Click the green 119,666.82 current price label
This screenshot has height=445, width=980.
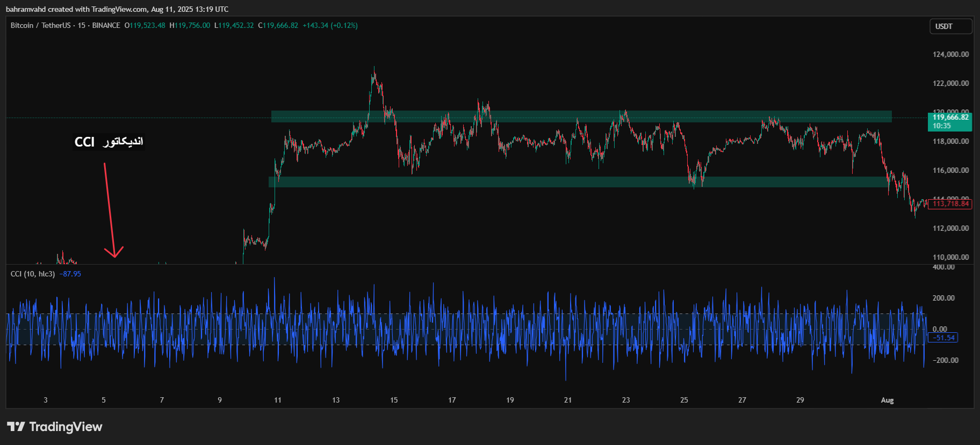coord(950,121)
